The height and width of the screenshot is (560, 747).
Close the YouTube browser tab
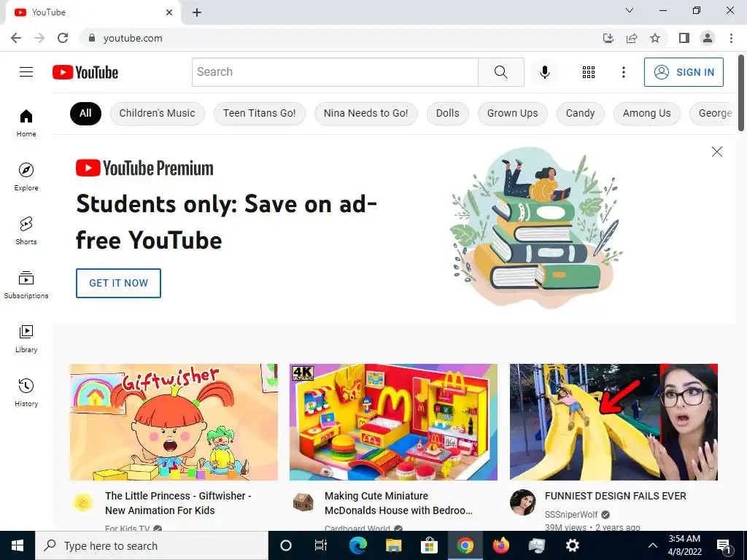point(169,12)
